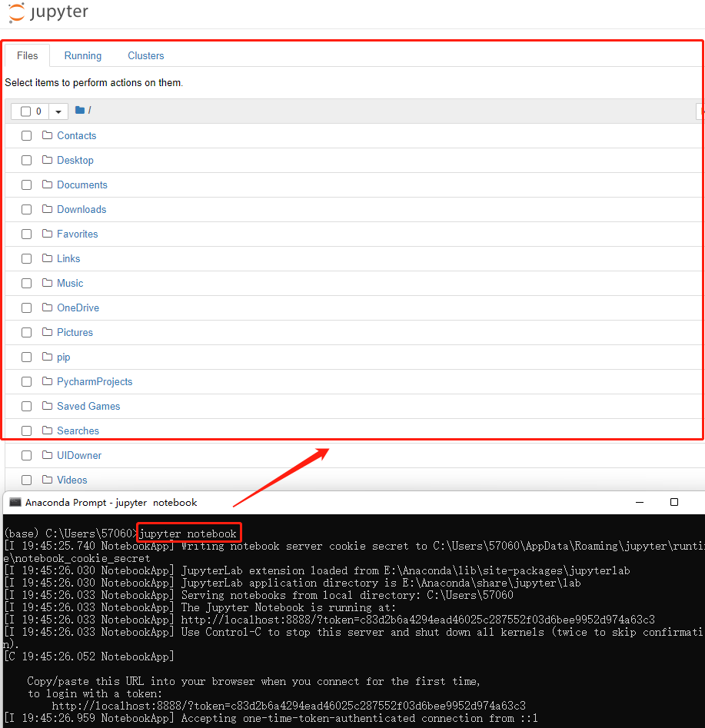Check the pip folder checkbox
The width and height of the screenshot is (705, 728).
(26, 357)
